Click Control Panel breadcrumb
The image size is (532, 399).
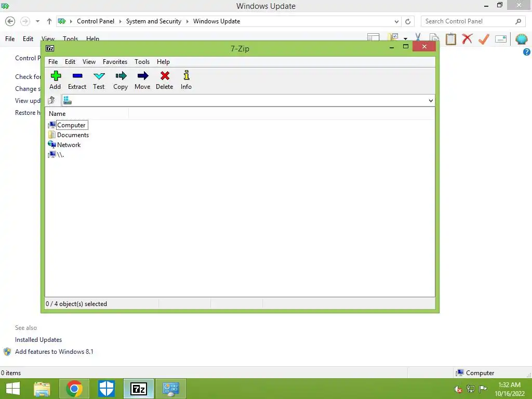96,21
